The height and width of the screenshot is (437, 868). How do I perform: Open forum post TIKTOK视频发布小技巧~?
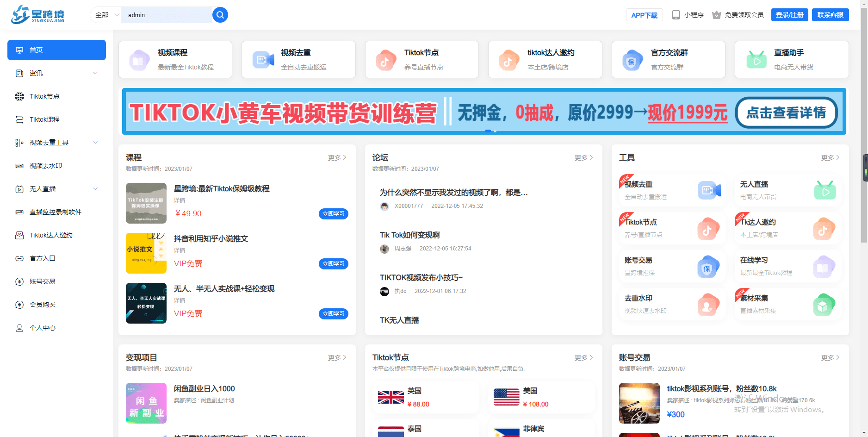421,278
